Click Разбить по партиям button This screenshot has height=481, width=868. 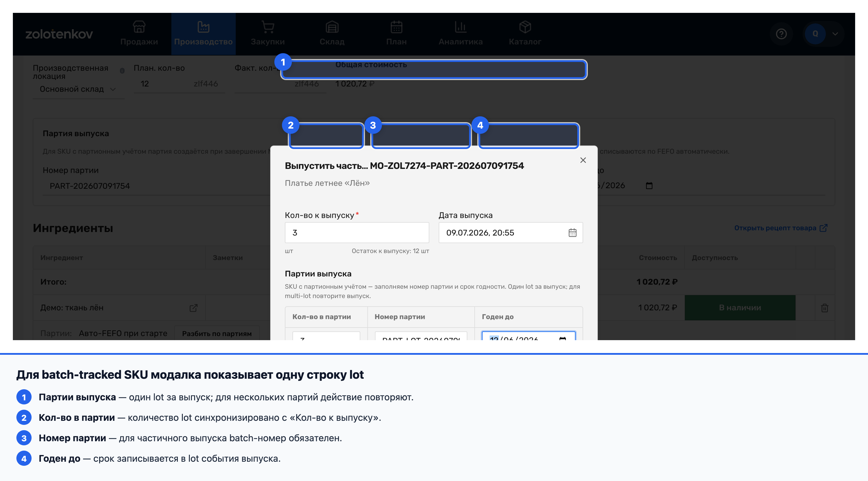[x=217, y=333]
